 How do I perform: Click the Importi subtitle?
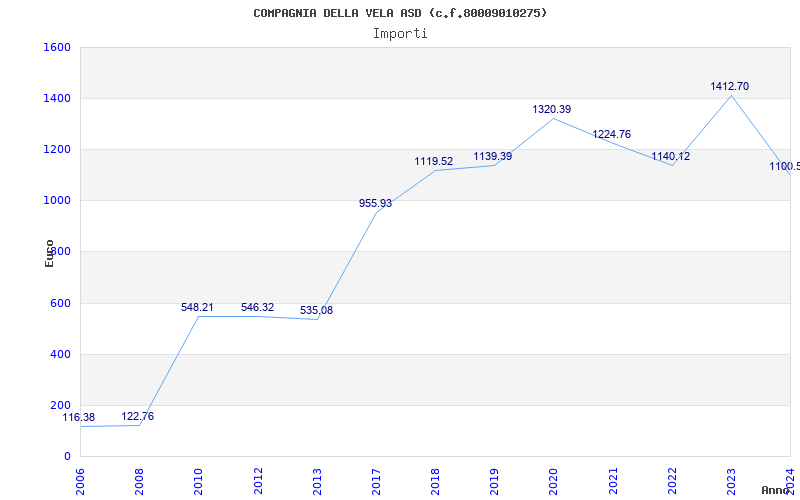[x=400, y=33]
